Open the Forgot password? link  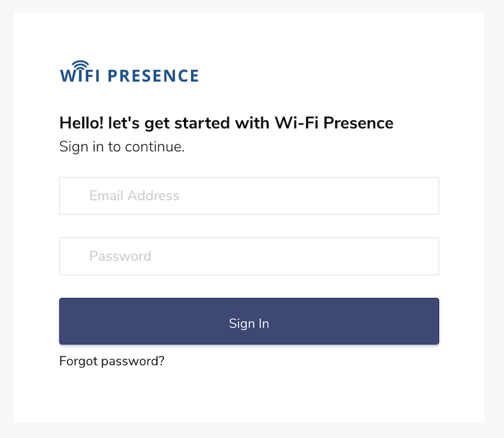(x=112, y=361)
